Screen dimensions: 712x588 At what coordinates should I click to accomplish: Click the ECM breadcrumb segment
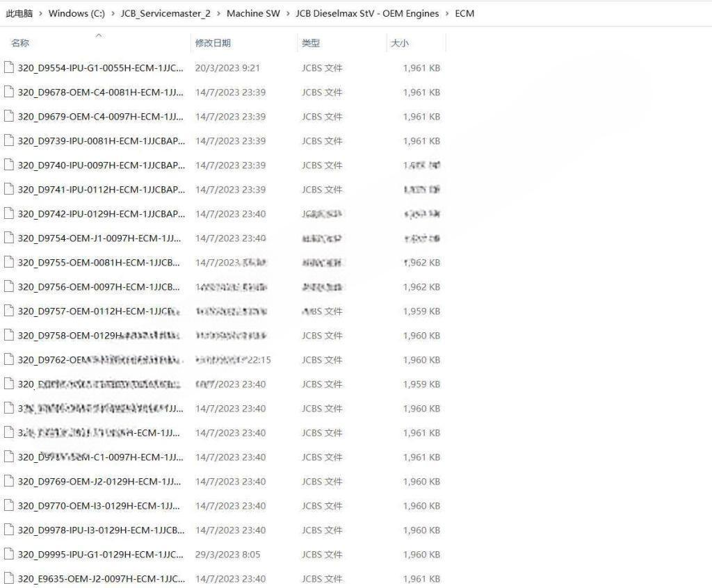pyautogui.click(x=465, y=13)
